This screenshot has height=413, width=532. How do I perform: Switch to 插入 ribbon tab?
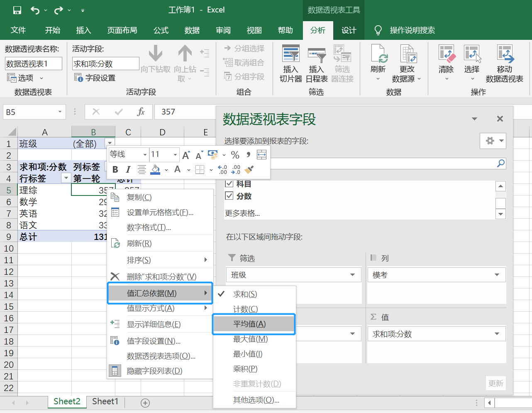pyautogui.click(x=83, y=30)
